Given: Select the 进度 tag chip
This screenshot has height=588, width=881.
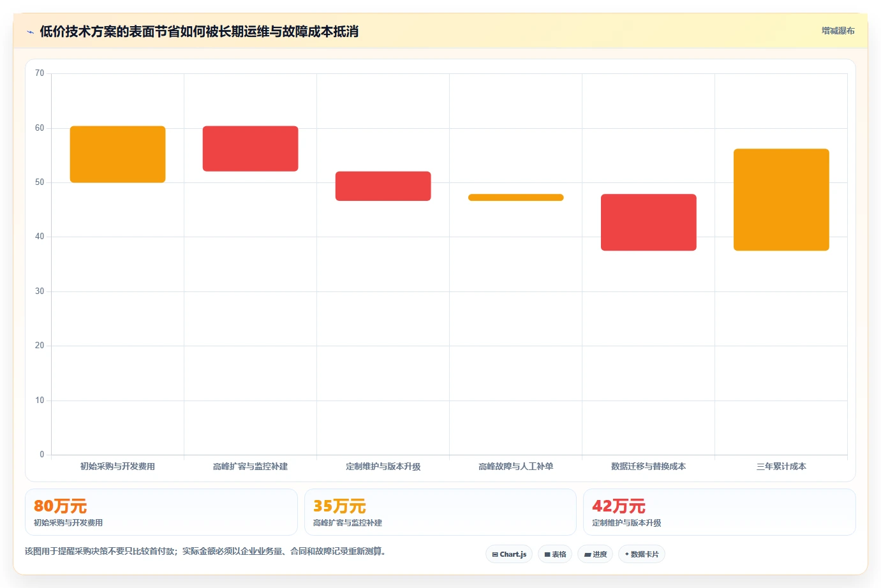Looking at the screenshot, I should [595, 554].
